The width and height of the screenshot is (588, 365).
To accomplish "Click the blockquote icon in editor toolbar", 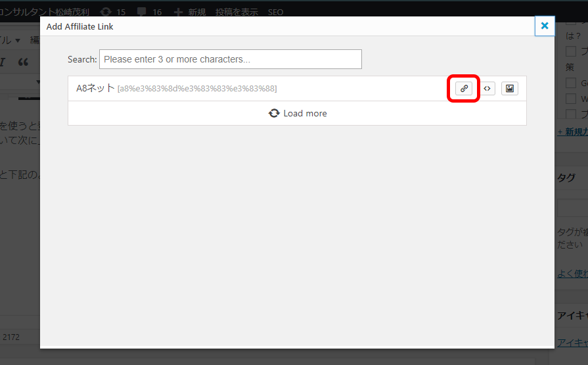I will coord(23,62).
